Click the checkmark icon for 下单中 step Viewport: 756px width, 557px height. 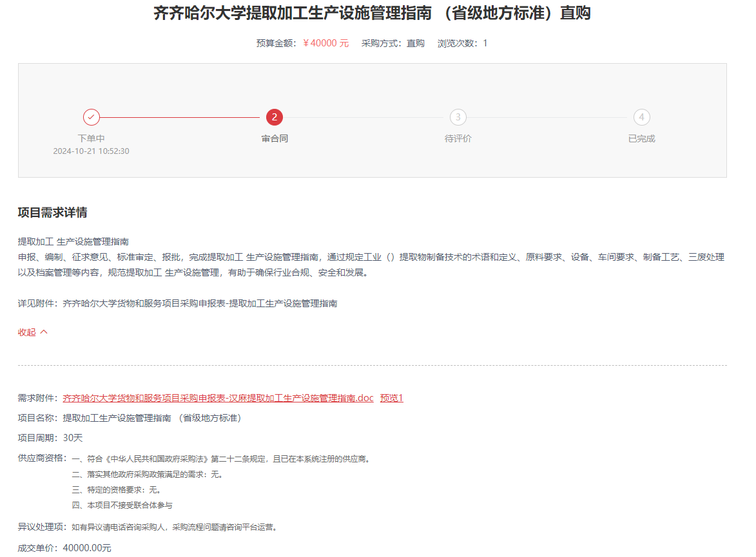[92, 117]
